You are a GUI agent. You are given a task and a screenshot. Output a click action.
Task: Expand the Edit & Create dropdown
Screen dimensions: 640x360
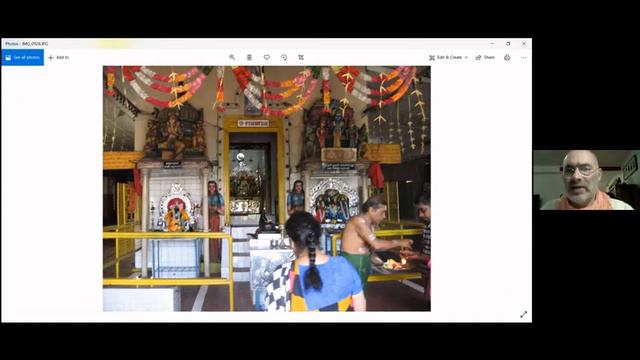(448, 58)
